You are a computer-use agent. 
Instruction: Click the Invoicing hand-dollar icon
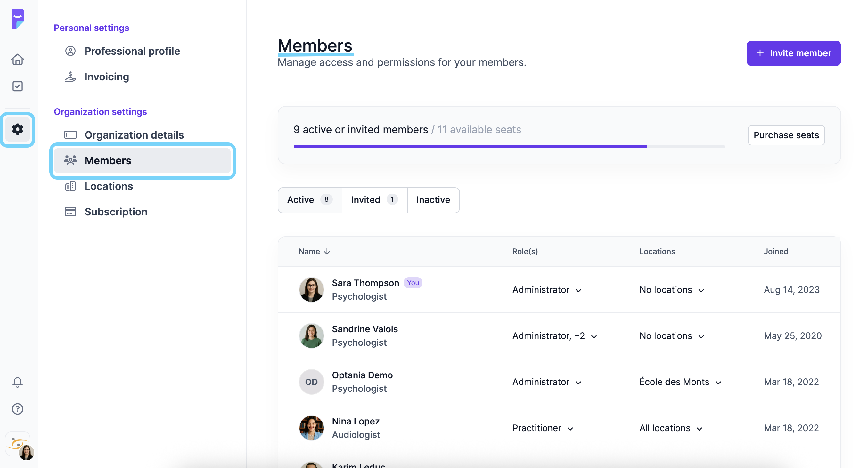(x=70, y=77)
